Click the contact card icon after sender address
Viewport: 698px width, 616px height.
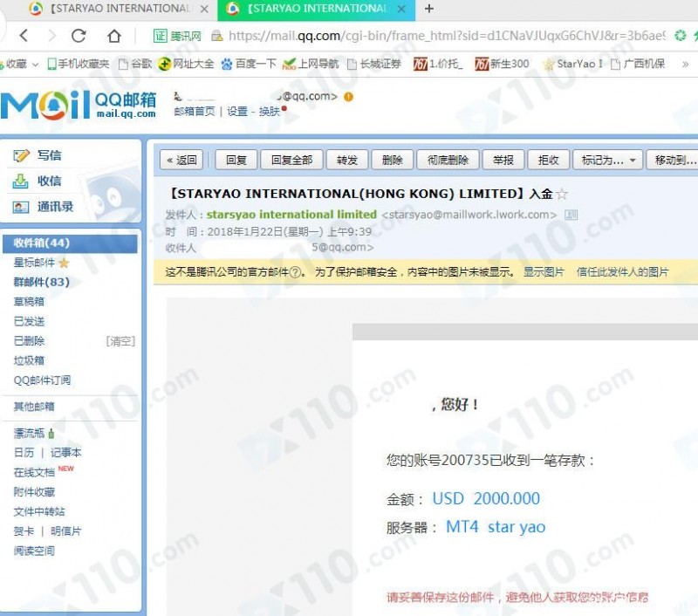pyautogui.click(x=571, y=215)
